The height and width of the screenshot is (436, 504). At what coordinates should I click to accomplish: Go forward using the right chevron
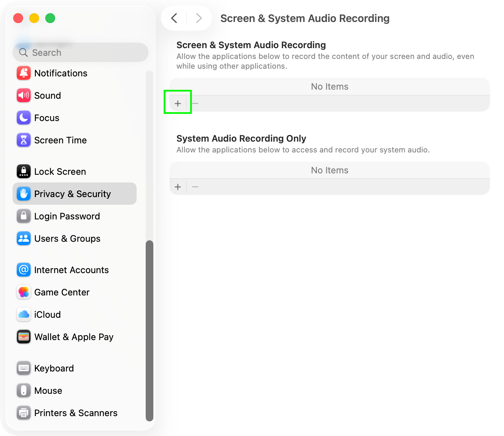199,18
